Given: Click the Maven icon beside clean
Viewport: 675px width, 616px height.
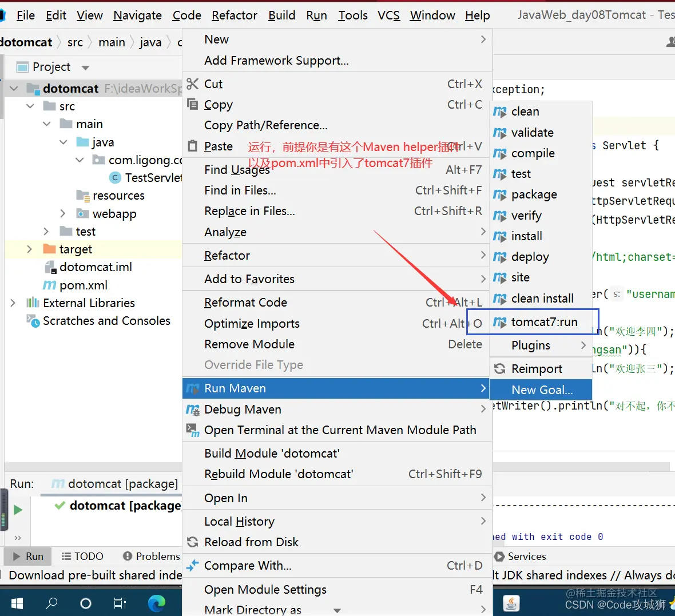Looking at the screenshot, I should 499,112.
